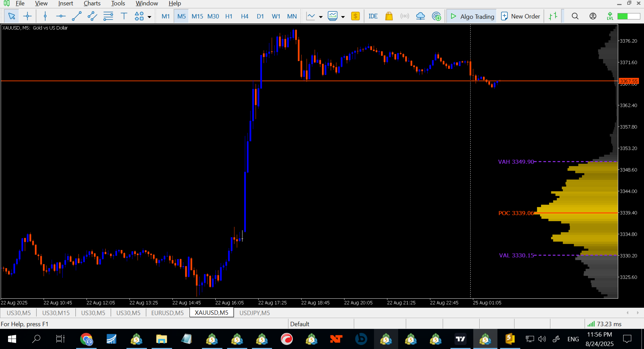This screenshot has width=644, height=349.
Task: Open TradingView from the taskbar
Action: coord(460,339)
